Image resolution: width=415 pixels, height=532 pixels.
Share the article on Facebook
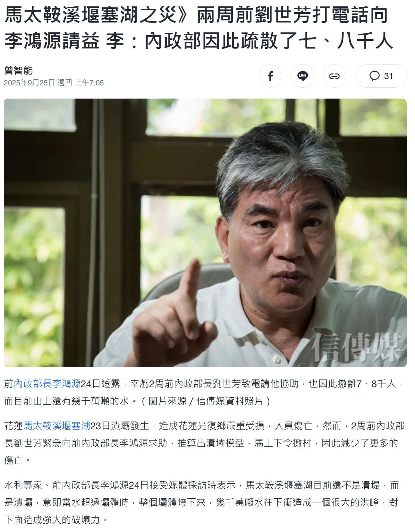pos(270,76)
